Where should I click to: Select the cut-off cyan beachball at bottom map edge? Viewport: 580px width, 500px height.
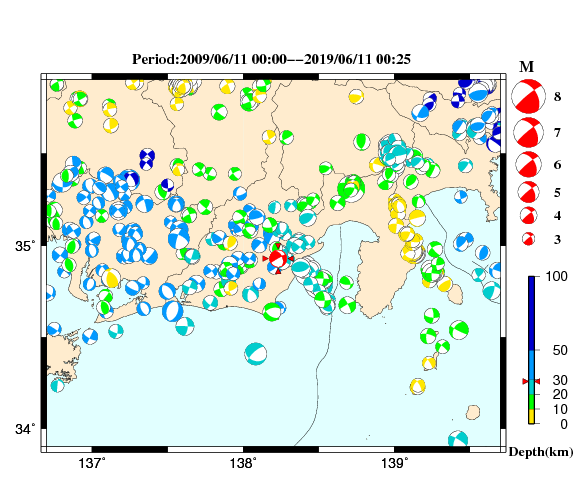click(x=458, y=439)
